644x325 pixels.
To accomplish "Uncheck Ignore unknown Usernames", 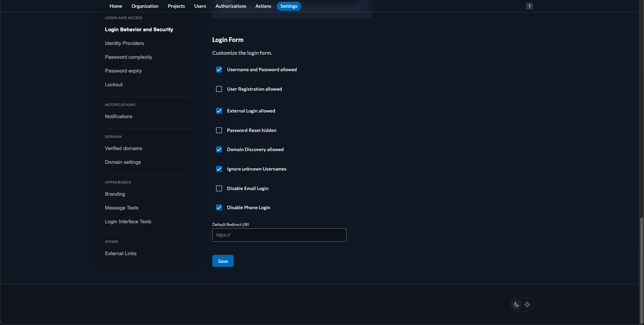I will 219,169.
